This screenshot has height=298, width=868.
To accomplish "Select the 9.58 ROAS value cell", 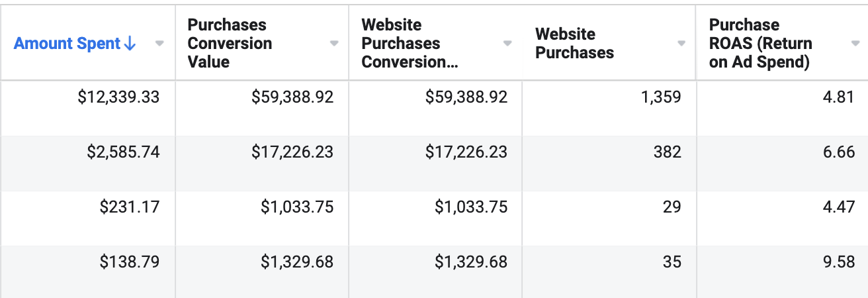I will [x=839, y=262].
